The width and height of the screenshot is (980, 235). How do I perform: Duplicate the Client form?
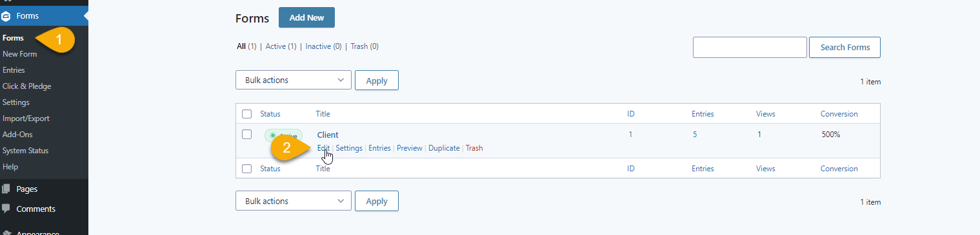[x=444, y=148]
